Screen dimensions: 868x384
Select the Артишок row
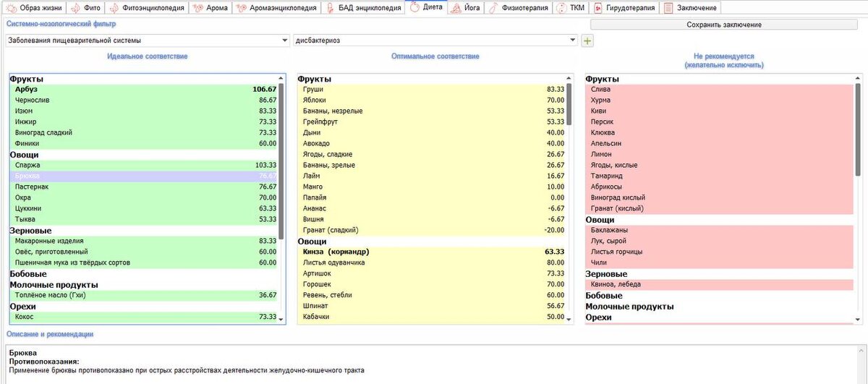432,273
